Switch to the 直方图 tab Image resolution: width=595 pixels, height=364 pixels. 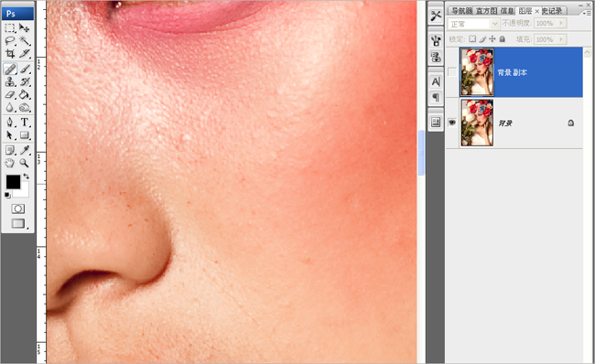(x=486, y=11)
